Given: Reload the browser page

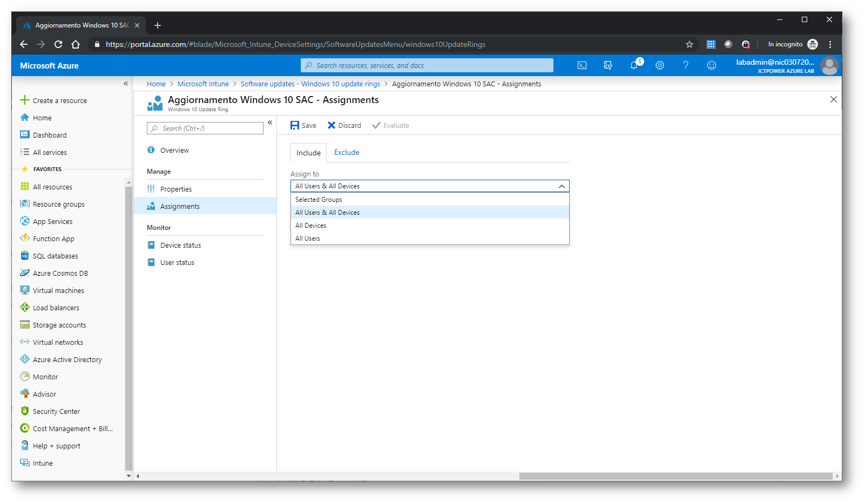Looking at the screenshot, I should pyautogui.click(x=58, y=44).
